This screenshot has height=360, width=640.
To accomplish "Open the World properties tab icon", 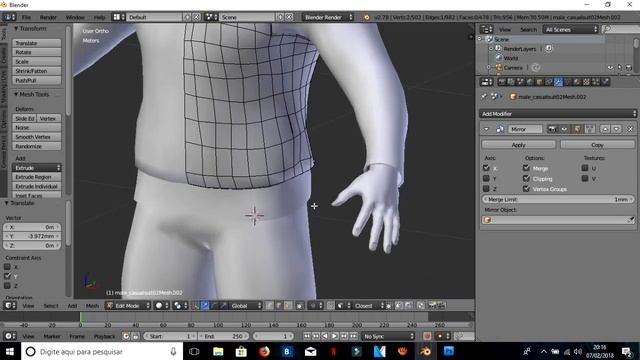I will 530,82.
